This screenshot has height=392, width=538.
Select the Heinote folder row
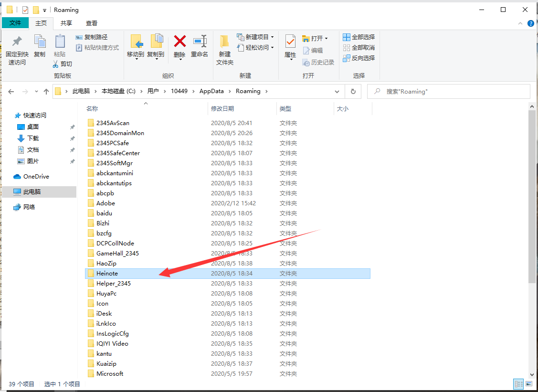228,274
